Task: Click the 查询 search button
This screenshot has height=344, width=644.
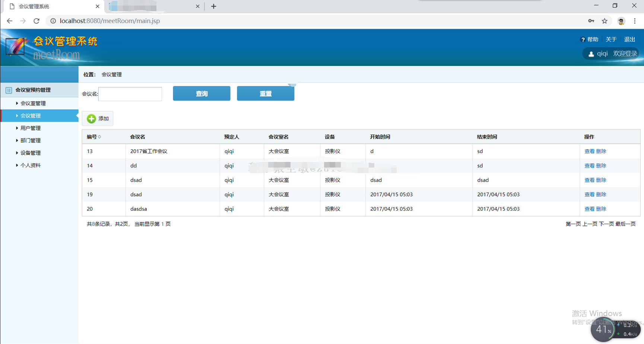Action: point(202,93)
